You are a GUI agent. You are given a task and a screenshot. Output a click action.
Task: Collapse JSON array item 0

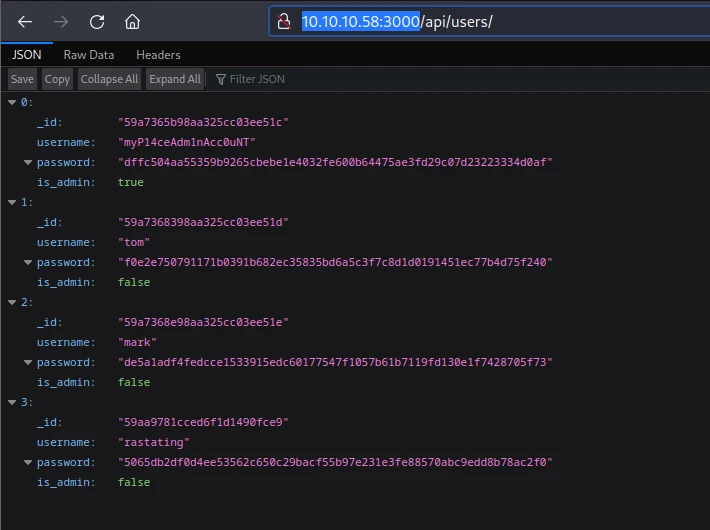pyautogui.click(x=12, y=102)
